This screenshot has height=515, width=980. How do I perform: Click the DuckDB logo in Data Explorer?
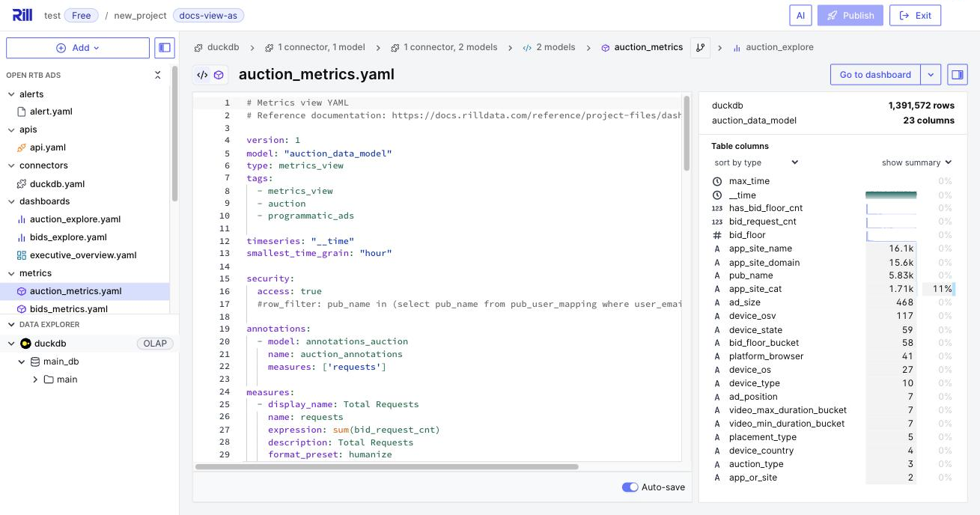25,344
